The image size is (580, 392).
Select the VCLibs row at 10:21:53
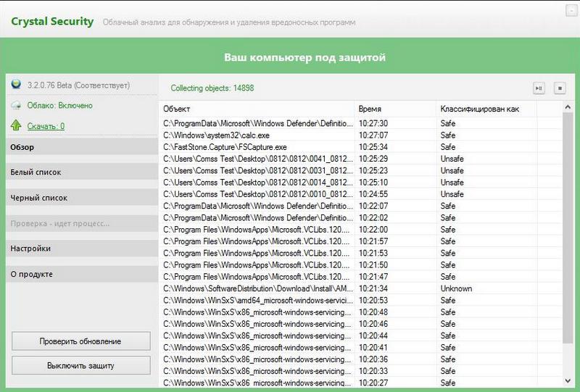coord(360,254)
